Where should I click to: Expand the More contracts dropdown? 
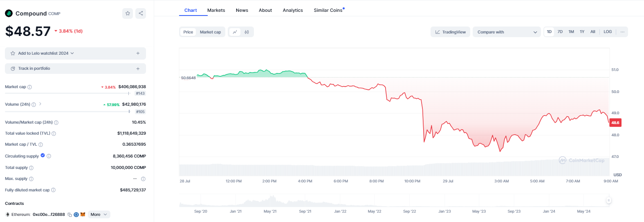click(99, 215)
